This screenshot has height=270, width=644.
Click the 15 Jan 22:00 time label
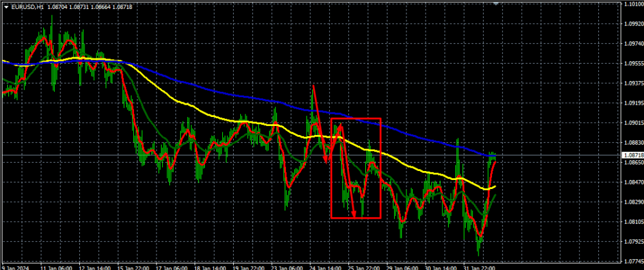coord(133,267)
